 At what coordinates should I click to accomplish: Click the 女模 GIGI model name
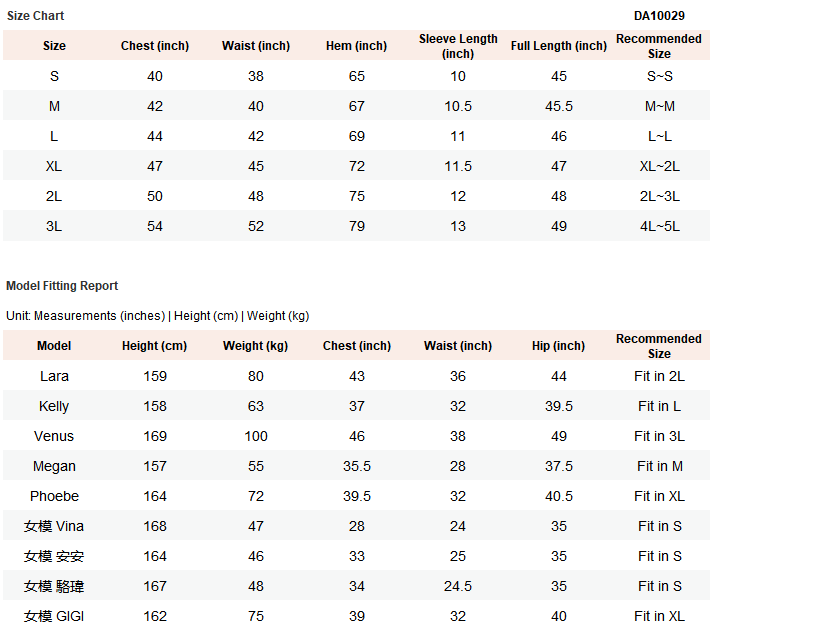coord(54,616)
